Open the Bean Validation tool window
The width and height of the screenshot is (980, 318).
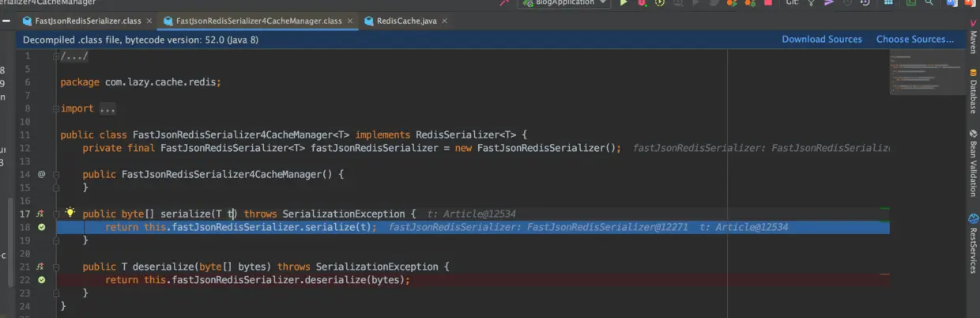973,163
